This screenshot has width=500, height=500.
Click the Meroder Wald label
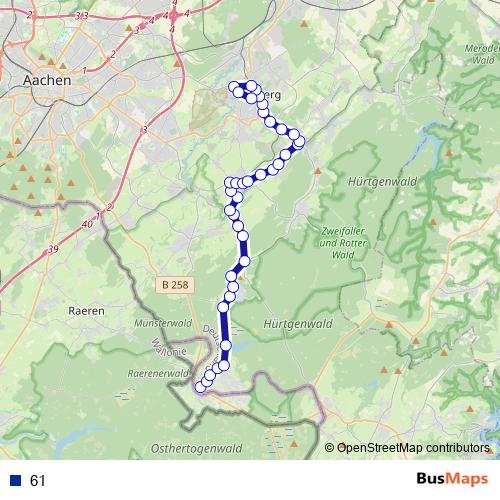482,54
